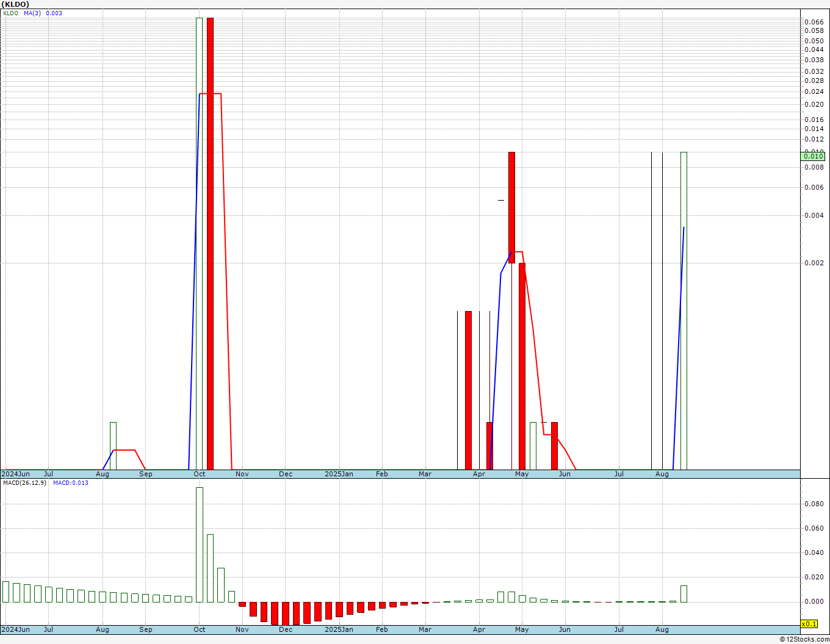Image resolution: width=830 pixels, height=644 pixels.
Task: Click the green 0.010 current price tag
Action: 812,157
